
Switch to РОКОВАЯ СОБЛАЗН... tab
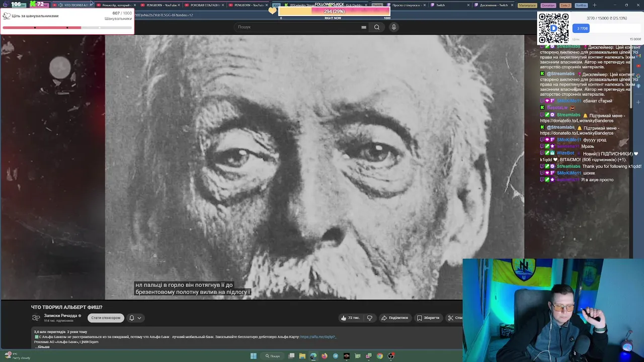pos(204,5)
